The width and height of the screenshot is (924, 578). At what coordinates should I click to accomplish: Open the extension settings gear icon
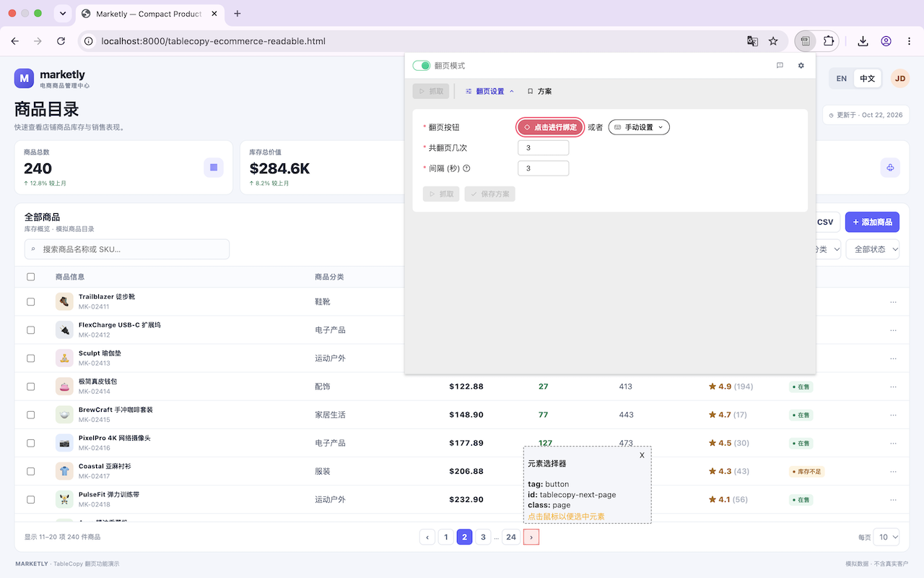[801, 66]
